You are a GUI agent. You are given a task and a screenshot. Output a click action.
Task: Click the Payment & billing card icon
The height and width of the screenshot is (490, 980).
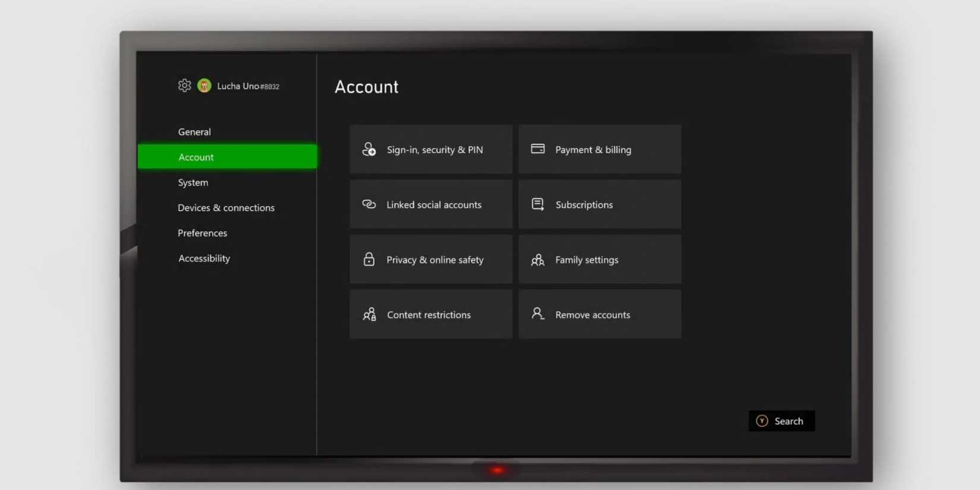point(538,148)
